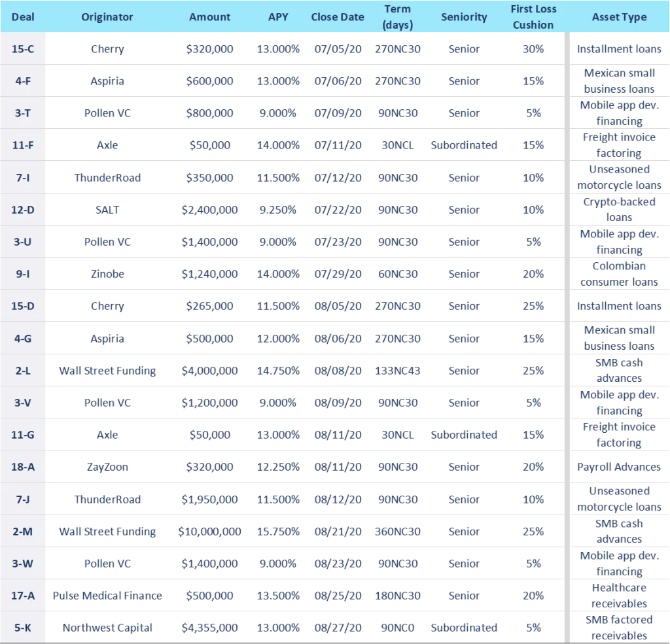Click close date 07/05/20
The width and height of the screenshot is (670, 644).
(x=338, y=48)
